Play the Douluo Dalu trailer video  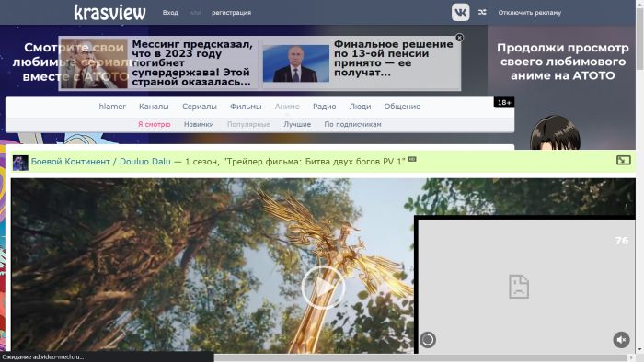(x=323, y=287)
